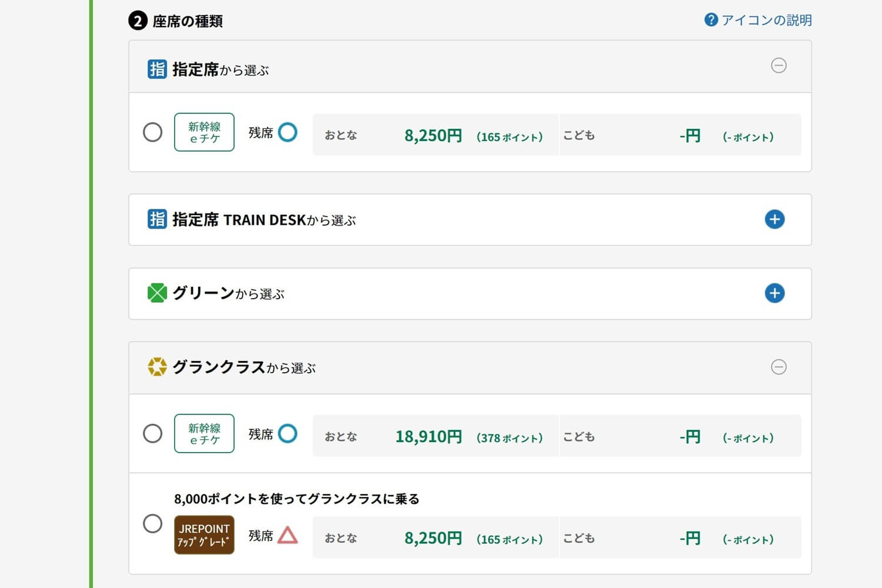The width and height of the screenshot is (882, 588).
Task: Click the グリーンから選ぶ heading text
Action: click(x=228, y=293)
